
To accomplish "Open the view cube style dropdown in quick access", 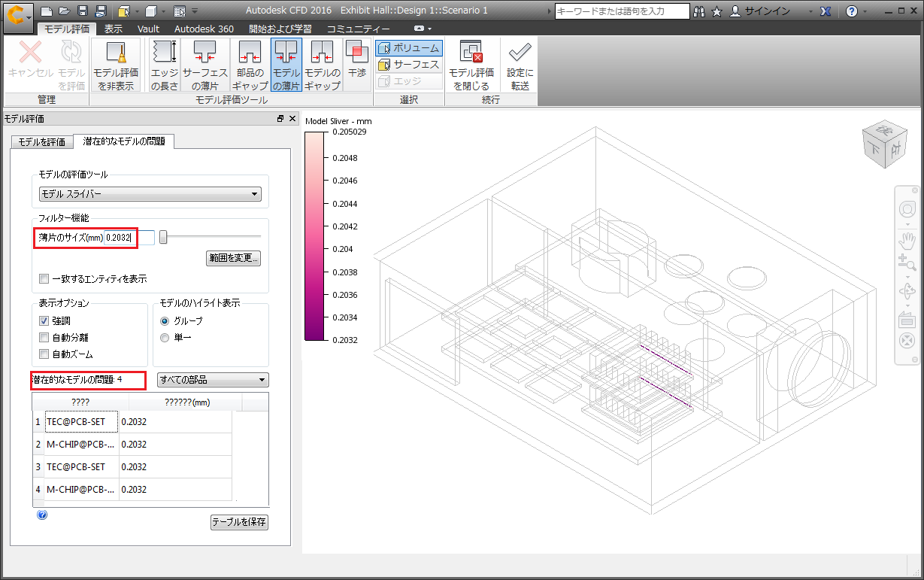I will click(x=163, y=11).
